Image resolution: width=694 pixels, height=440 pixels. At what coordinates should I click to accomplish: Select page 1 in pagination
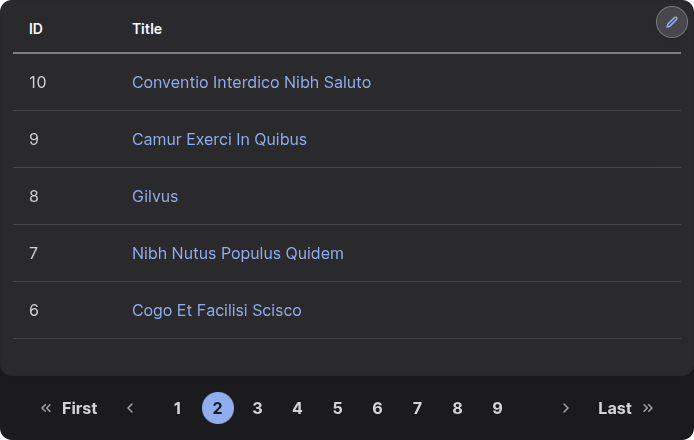tap(177, 408)
